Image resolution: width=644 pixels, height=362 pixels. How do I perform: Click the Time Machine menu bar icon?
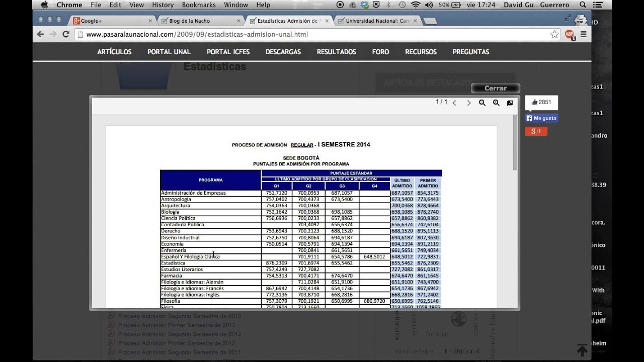pyautogui.click(x=402, y=5)
